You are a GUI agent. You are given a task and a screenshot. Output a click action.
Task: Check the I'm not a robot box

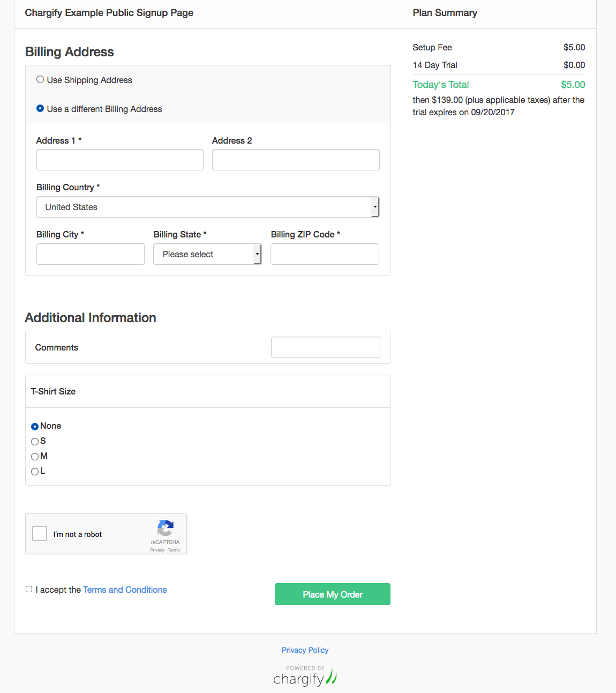(x=40, y=533)
